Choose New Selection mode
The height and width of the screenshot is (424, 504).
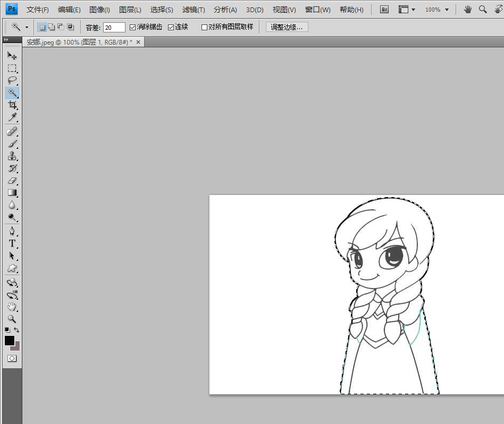[x=42, y=27]
